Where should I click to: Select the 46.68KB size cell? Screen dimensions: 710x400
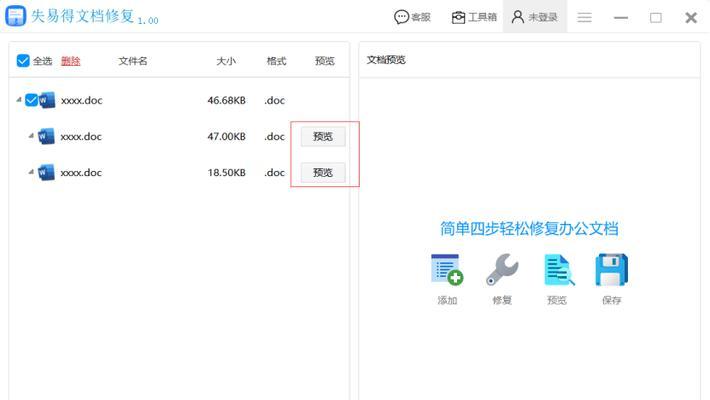226,100
